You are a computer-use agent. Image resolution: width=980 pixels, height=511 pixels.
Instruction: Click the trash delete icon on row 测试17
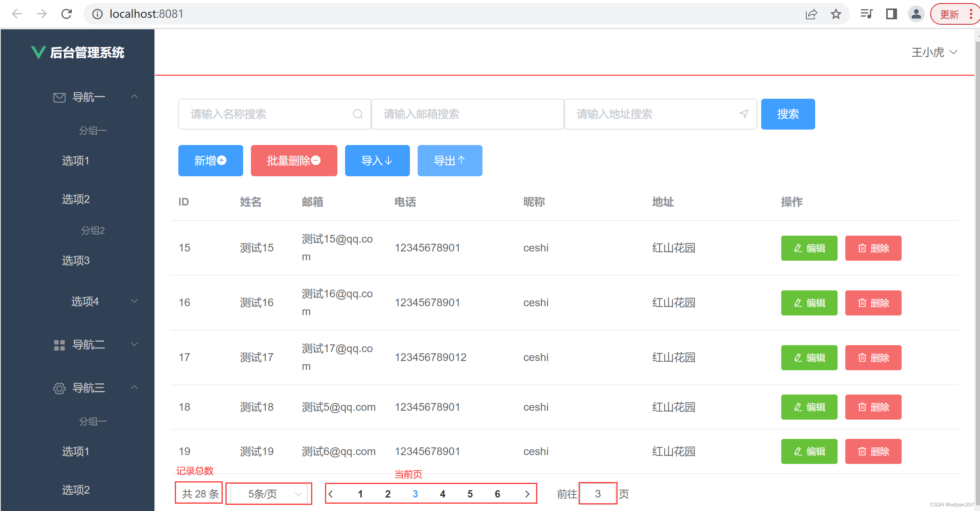(x=863, y=358)
